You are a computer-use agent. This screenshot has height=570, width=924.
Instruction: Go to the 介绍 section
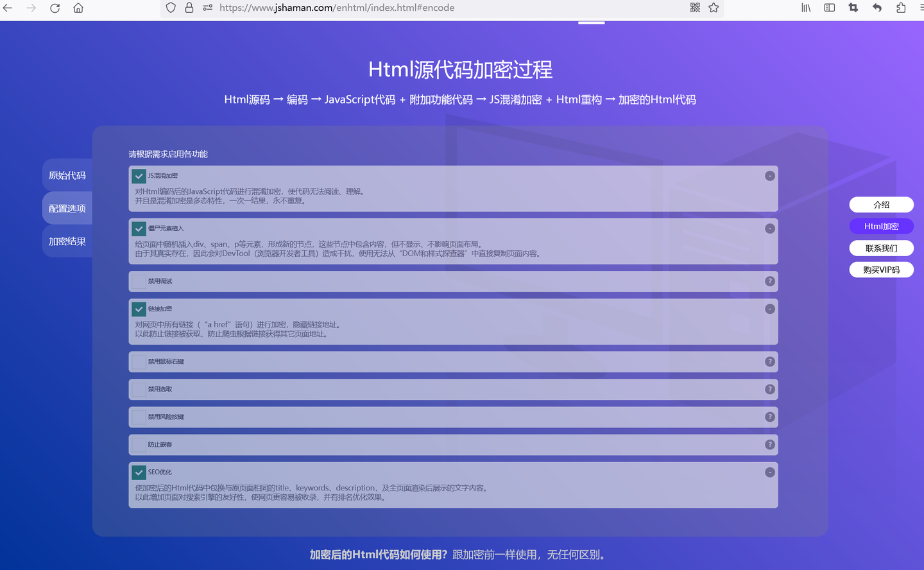[x=881, y=205]
